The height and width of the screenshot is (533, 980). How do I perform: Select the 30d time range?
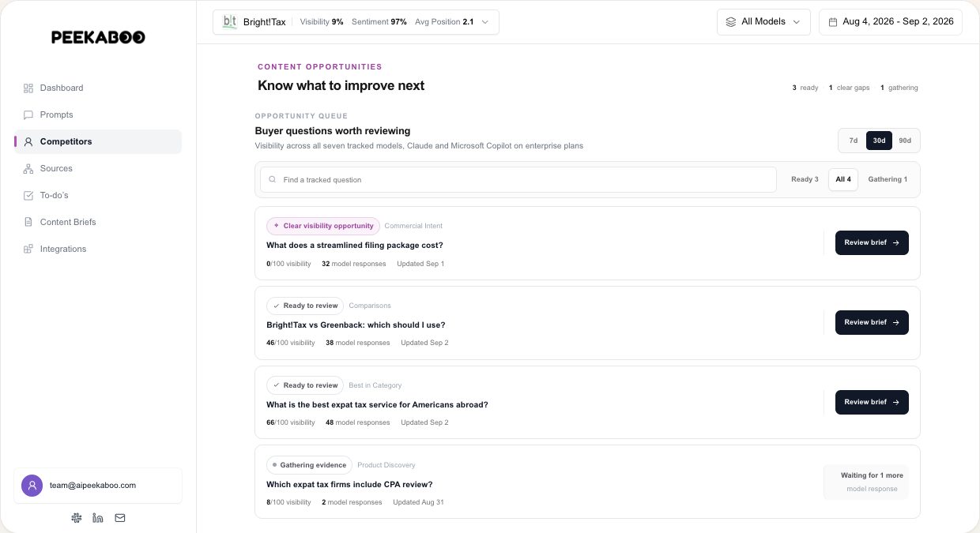point(879,141)
